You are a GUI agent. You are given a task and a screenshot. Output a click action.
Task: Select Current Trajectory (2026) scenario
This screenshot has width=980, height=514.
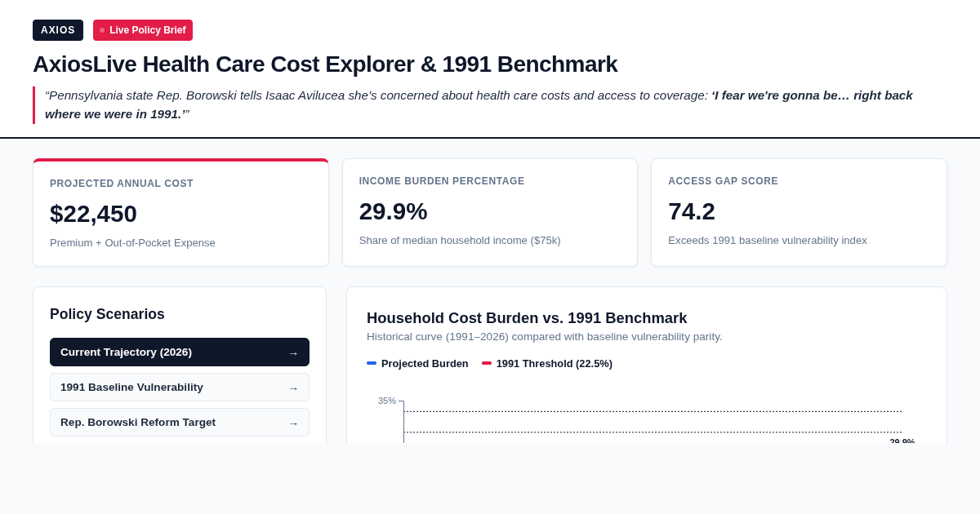click(x=180, y=352)
